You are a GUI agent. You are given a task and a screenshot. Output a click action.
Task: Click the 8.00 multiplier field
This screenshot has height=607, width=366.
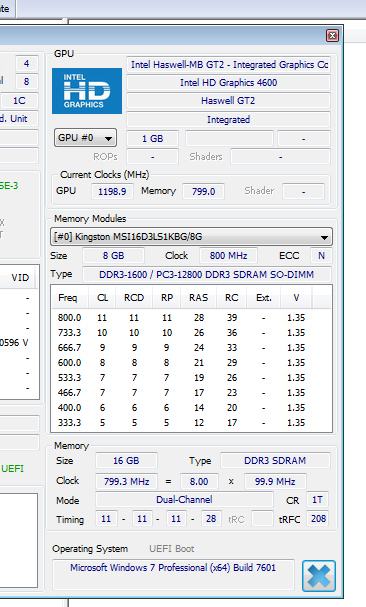[x=199, y=482]
